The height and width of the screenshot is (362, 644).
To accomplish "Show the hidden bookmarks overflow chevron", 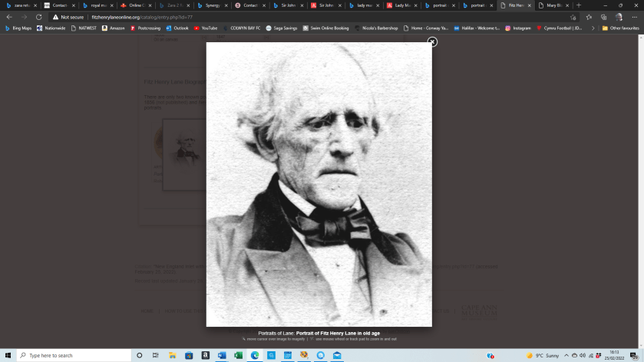I will point(593,28).
